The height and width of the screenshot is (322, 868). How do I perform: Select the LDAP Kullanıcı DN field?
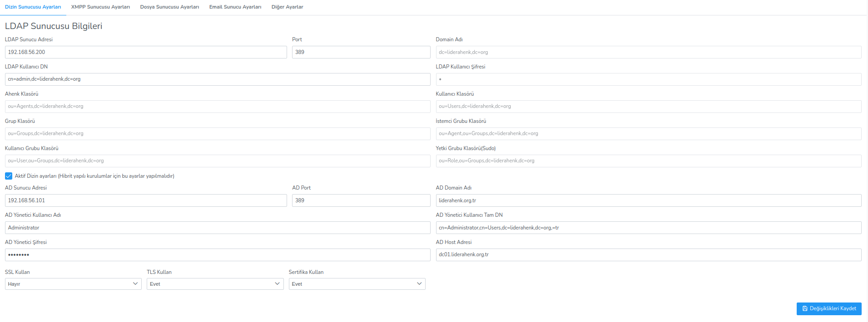[217, 79]
